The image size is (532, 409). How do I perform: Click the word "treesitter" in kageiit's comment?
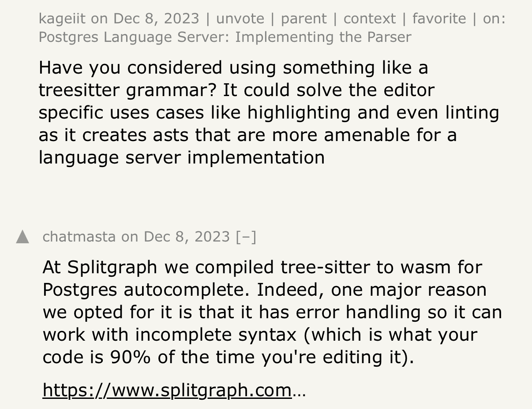click(x=79, y=90)
